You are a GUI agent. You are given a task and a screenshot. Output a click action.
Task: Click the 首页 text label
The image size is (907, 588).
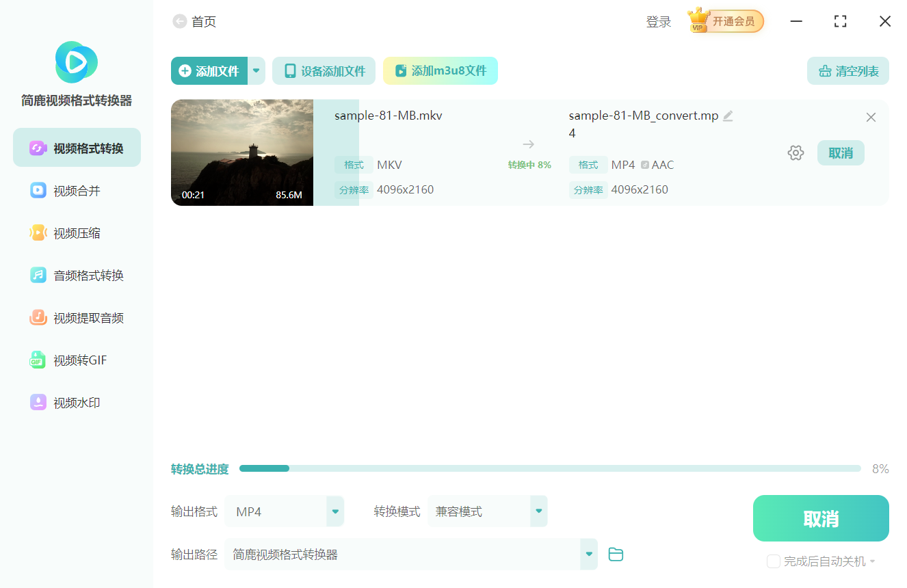pos(204,22)
